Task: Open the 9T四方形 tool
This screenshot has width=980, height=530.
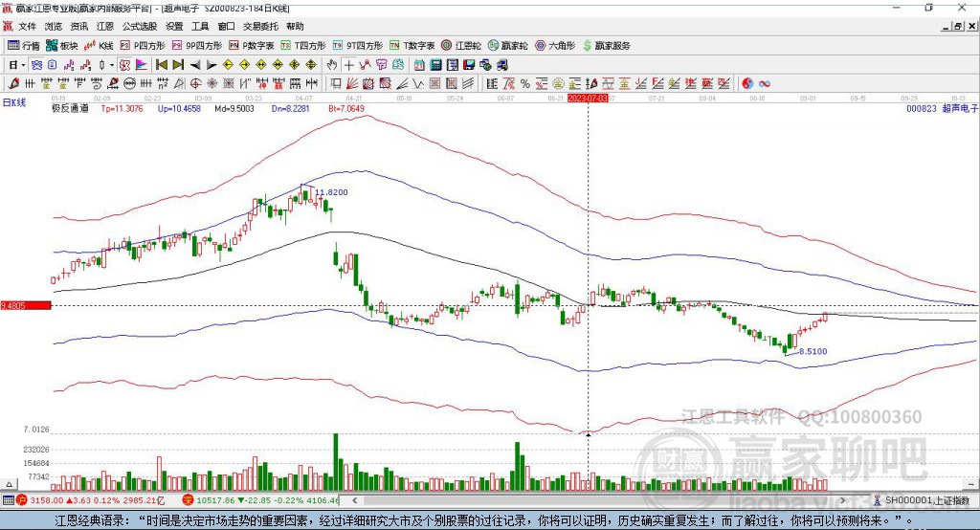Action: point(358,46)
